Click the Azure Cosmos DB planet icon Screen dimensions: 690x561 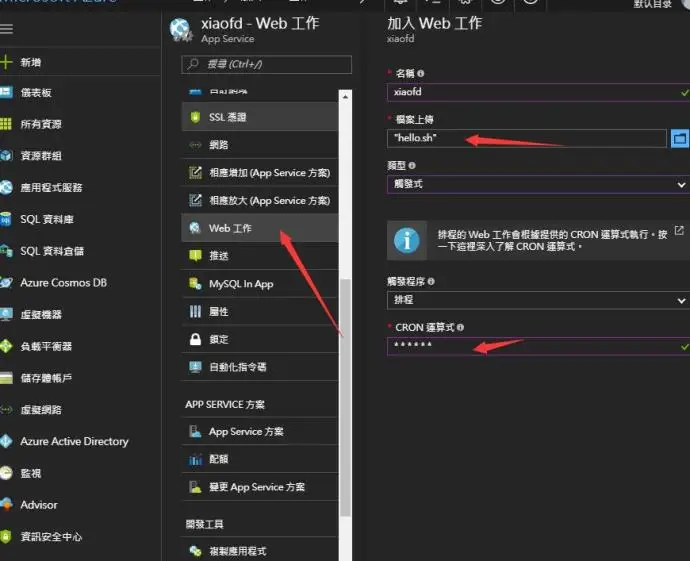[x=6, y=282]
